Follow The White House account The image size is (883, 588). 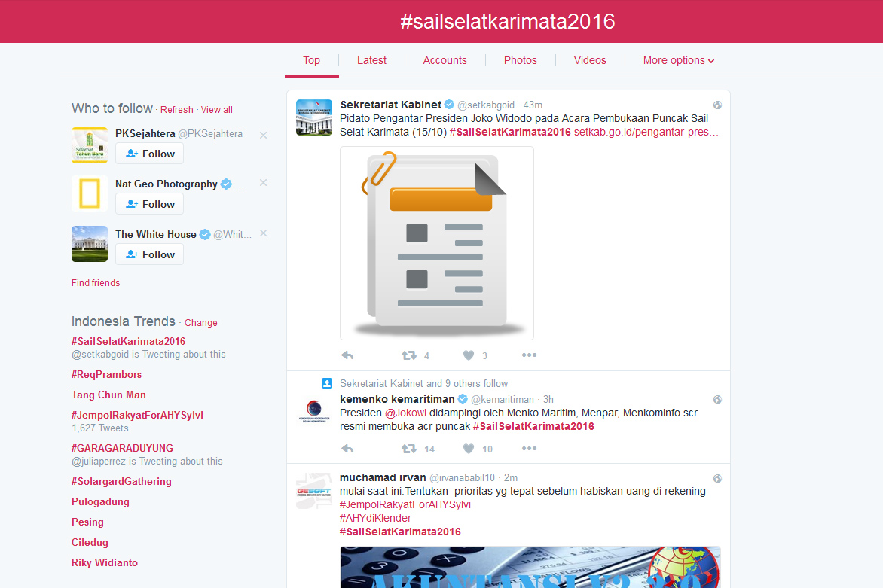pos(150,254)
